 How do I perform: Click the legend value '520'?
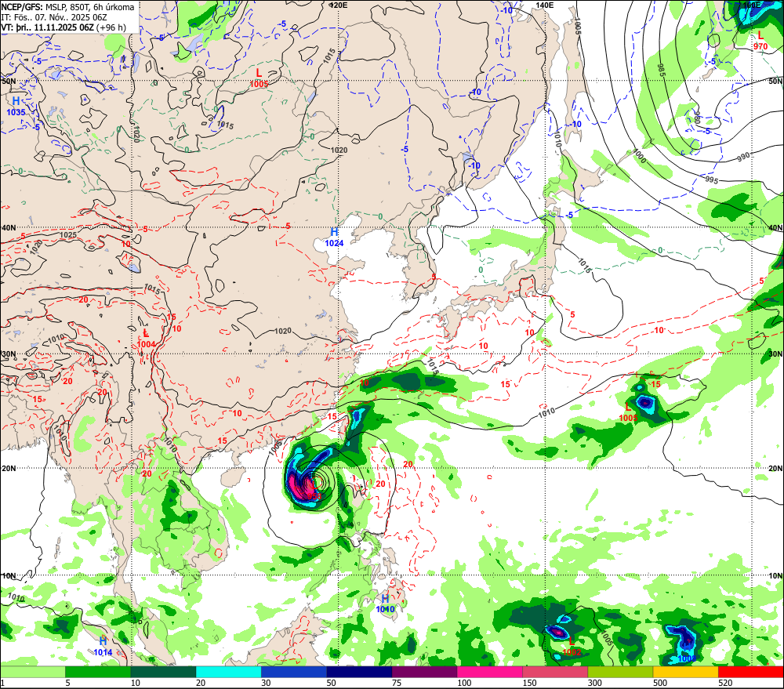tap(725, 683)
